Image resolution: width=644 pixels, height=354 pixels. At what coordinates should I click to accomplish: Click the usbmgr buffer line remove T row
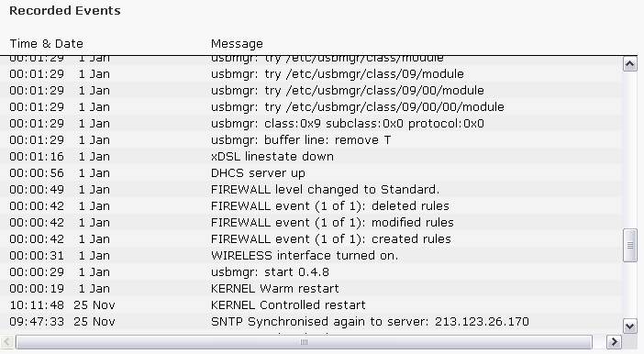[311, 140]
